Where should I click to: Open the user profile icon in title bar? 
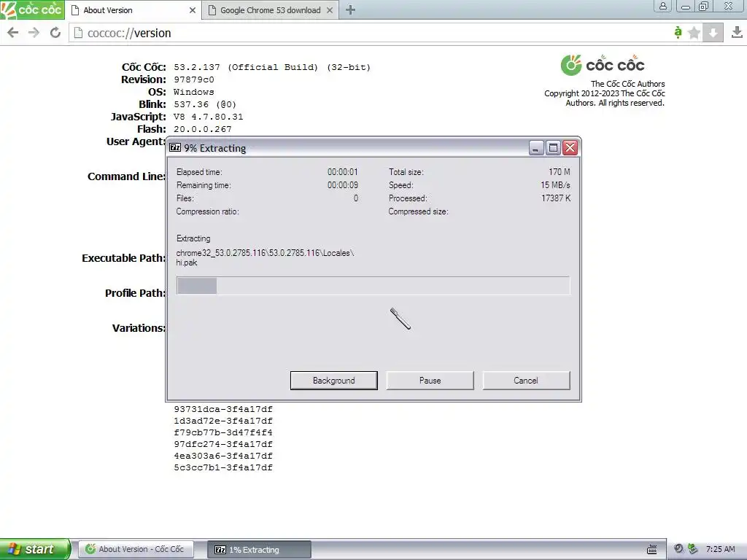(x=662, y=6)
